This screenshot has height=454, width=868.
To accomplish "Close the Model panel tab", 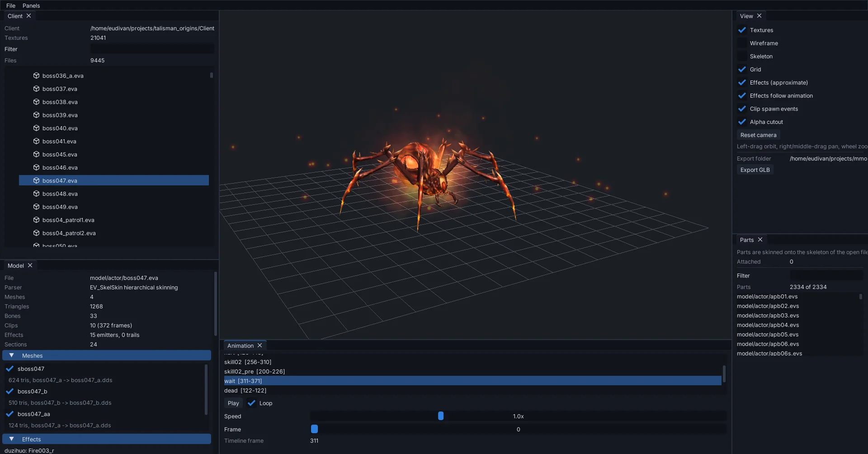I will (x=30, y=265).
